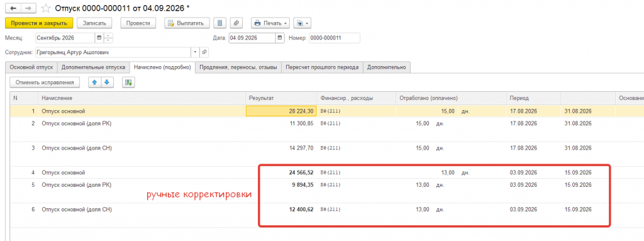
Task: Click the ВФ(211) financing cell in row 1
Action: coord(331,111)
